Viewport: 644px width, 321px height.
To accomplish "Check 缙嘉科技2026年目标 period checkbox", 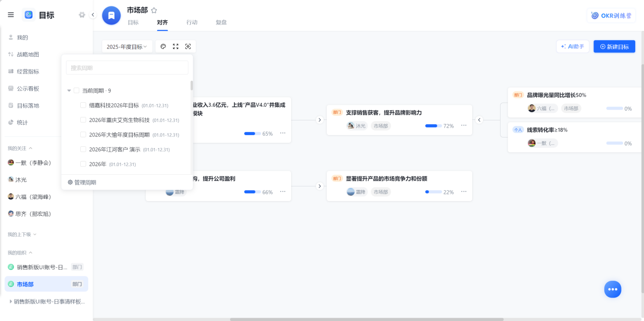I will click(x=83, y=105).
